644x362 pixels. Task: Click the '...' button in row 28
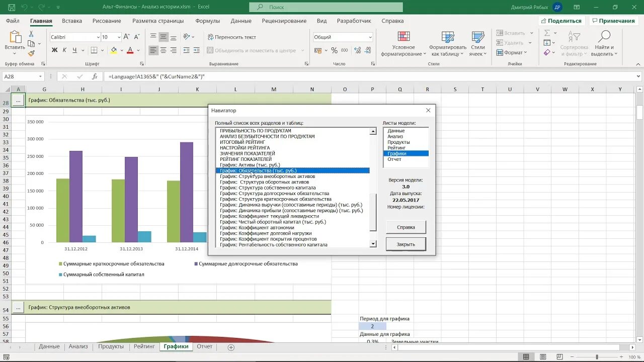(x=18, y=100)
